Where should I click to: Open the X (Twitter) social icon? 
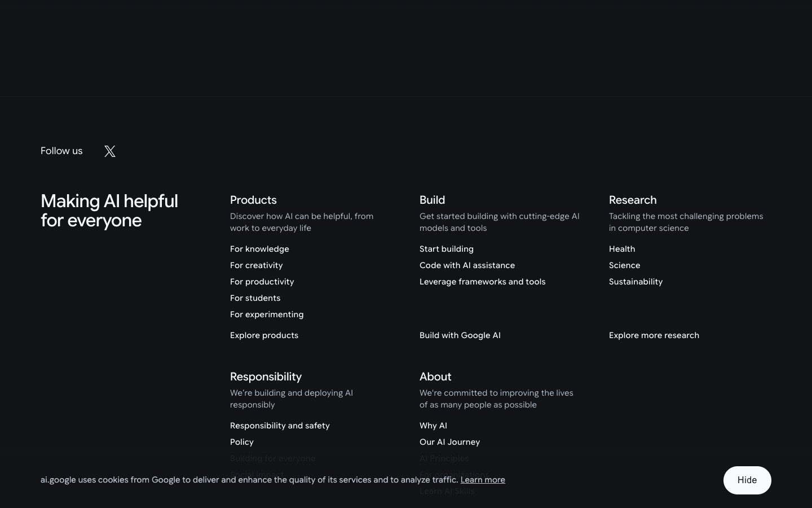[x=110, y=151]
